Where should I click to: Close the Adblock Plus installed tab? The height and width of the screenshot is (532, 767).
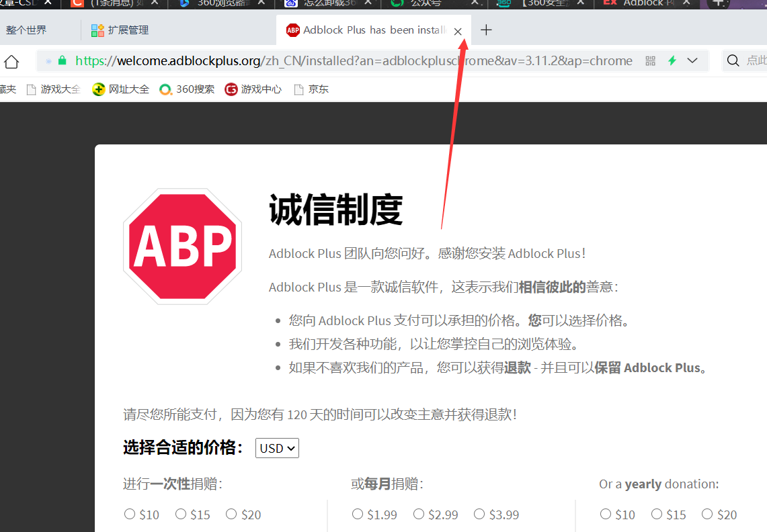click(458, 32)
